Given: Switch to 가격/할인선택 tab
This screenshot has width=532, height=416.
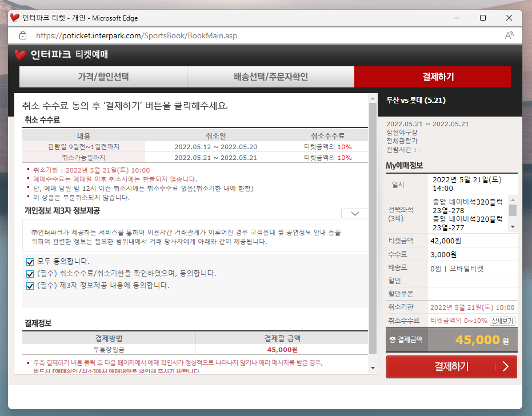Looking at the screenshot, I should tap(103, 77).
